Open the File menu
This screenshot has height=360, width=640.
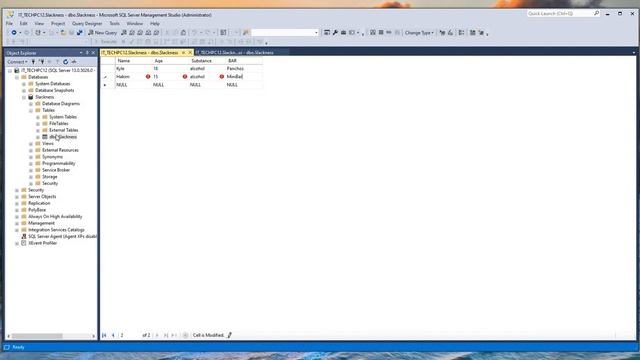coord(9,24)
